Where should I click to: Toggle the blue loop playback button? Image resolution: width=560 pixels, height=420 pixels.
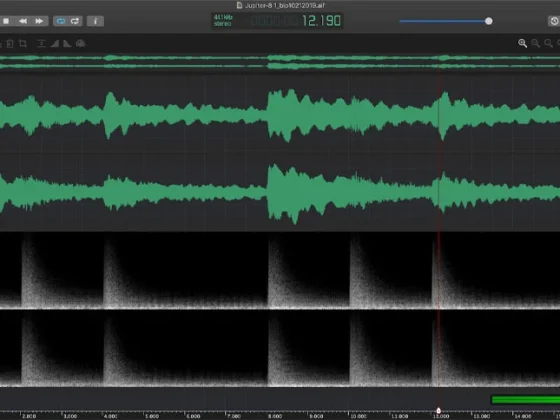(x=60, y=21)
